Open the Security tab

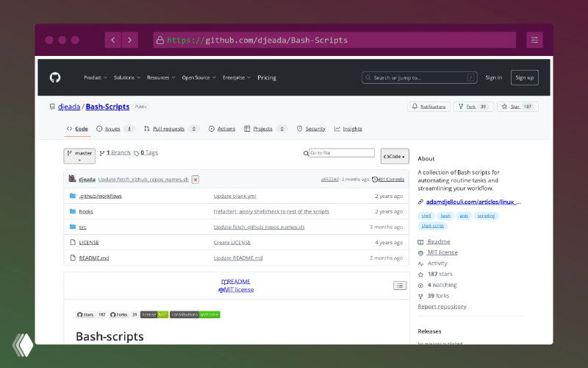coord(311,129)
